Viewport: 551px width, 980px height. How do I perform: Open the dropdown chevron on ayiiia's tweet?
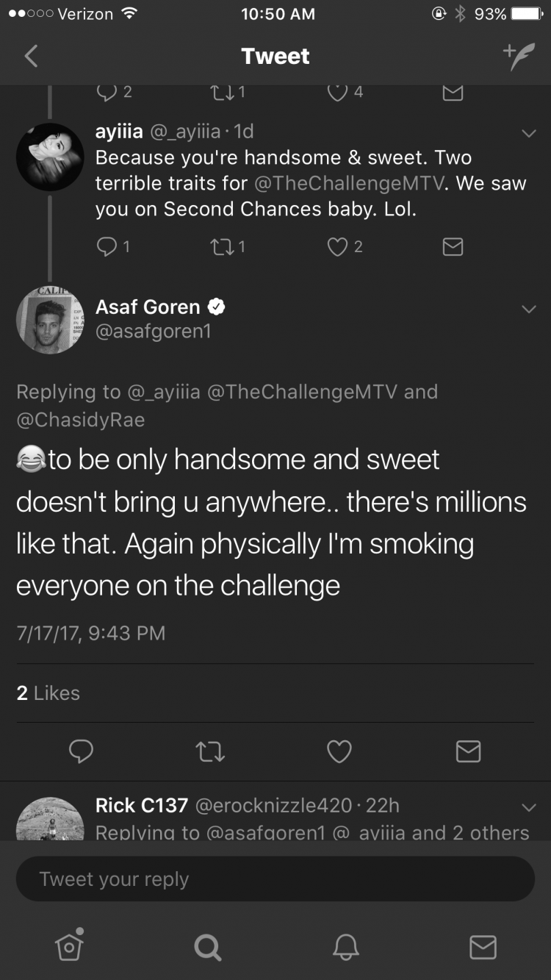click(528, 133)
